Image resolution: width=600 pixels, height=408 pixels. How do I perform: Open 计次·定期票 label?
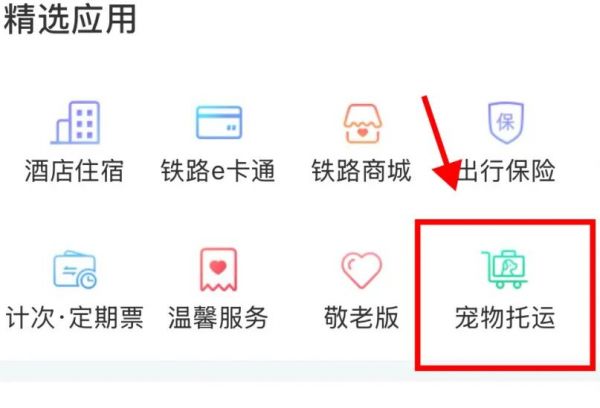[x=75, y=317]
